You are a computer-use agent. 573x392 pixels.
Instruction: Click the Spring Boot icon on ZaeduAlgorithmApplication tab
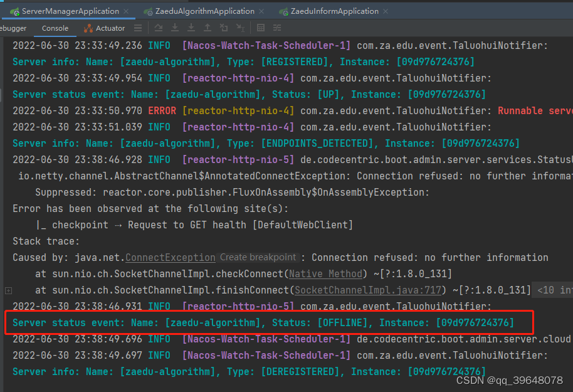[x=149, y=12]
